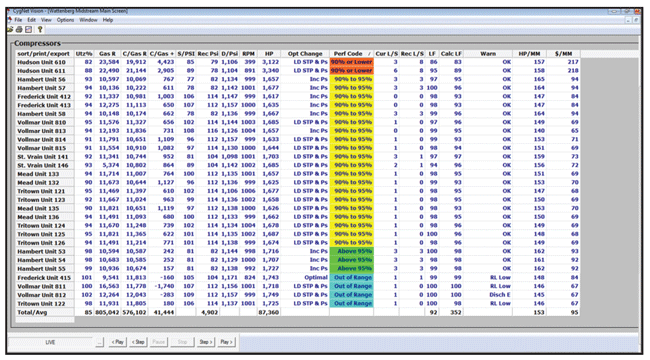Click the CygNet application icon beside File
Screen dimensions: 650x360
pyautogui.click(x=10, y=19)
